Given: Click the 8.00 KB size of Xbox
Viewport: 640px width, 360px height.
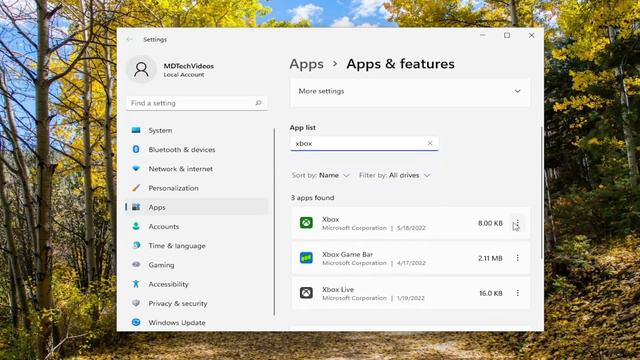Looking at the screenshot, I should [x=490, y=223].
